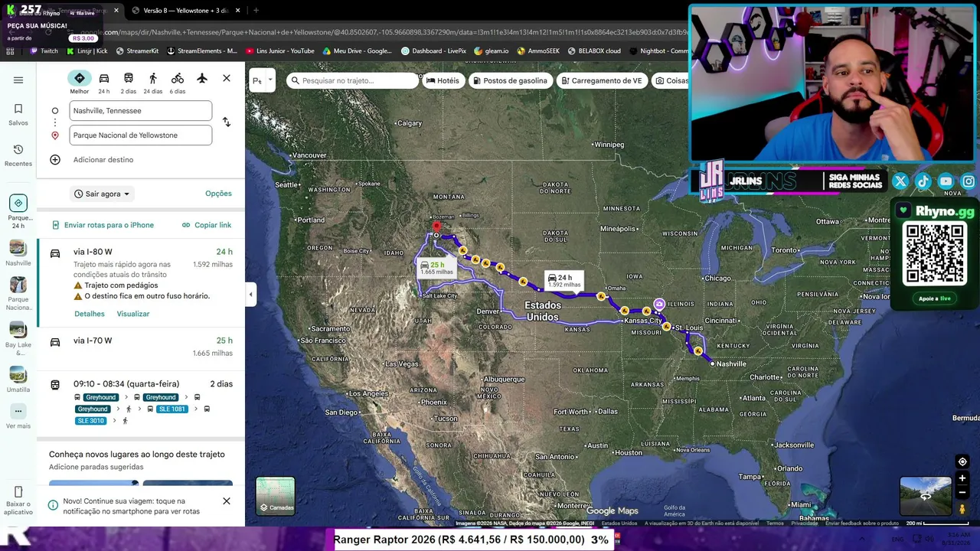
Task: Collapse the directions side panel
Action: coord(250,295)
